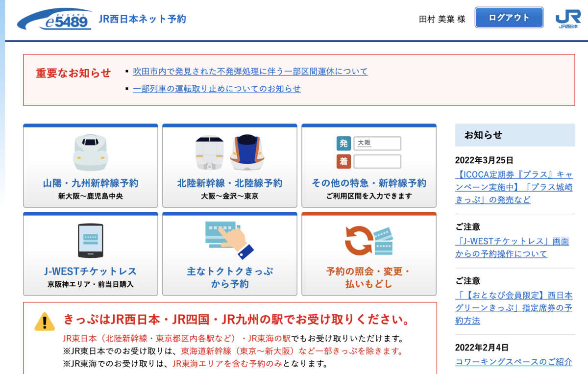
Task: Click the yellow warning triangle icon
Action: coord(45,322)
